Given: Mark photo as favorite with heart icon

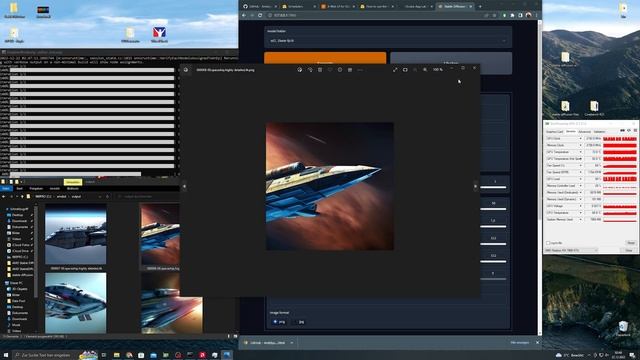Looking at the screenshot, I should (330, 70).
